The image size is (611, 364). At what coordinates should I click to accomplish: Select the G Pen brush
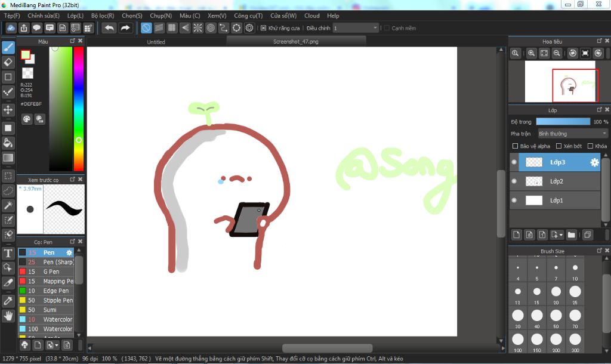coord(51,272)
